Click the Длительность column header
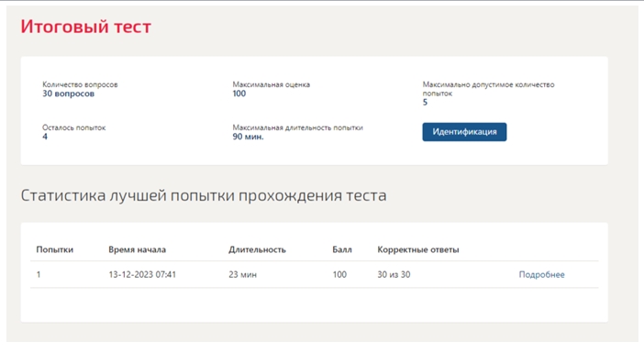Image resolution: width=644 pixels, height=353 pixels. pos(257,249)
